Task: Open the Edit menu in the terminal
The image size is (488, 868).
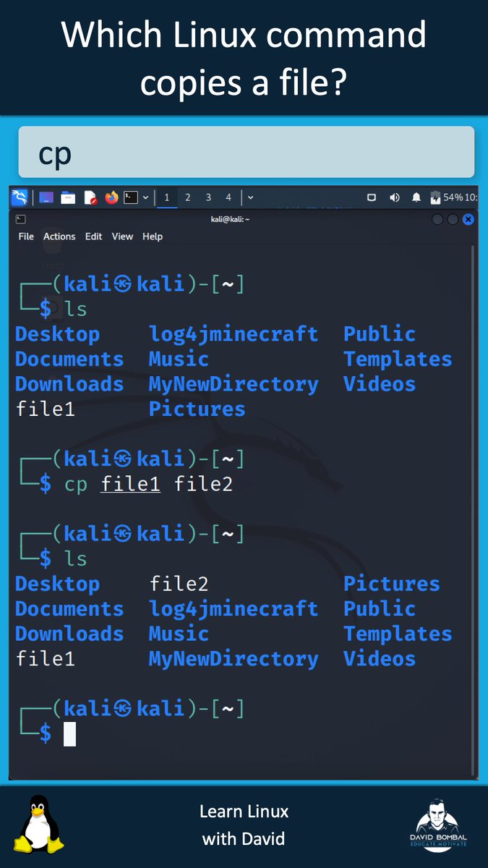Action: coord(93,237)
